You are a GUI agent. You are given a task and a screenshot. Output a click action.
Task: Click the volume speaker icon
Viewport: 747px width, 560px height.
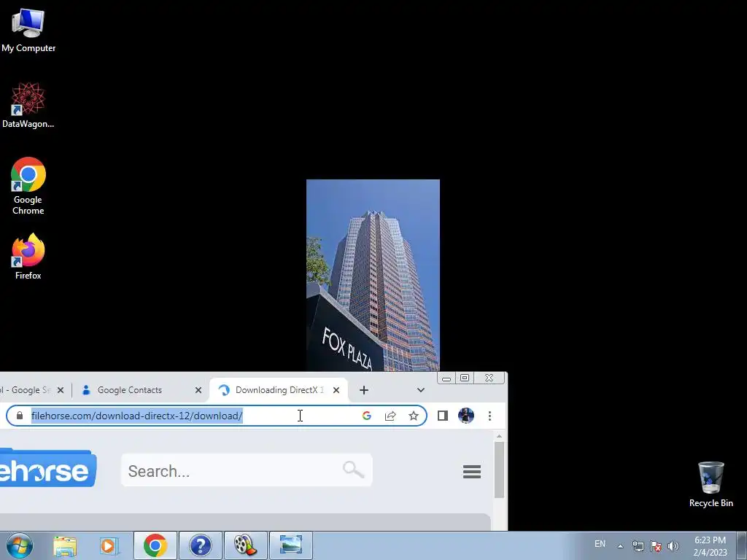click(673, 546)
